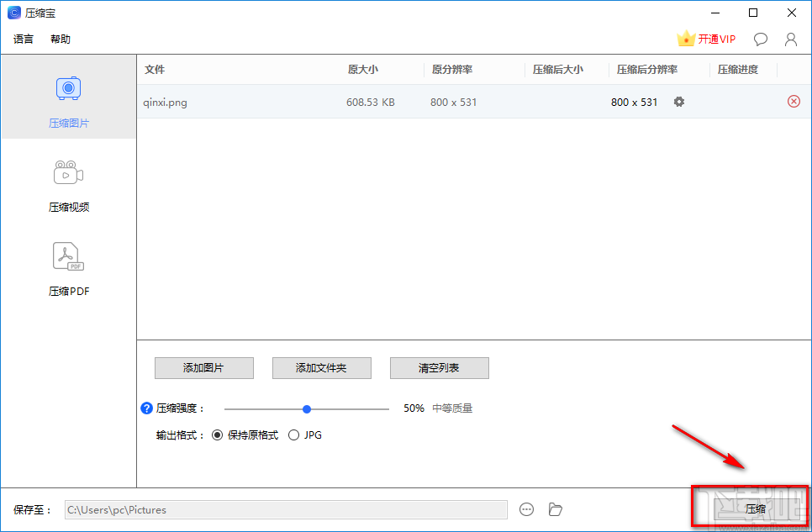Image resolution: width=812 pixels, height=532 pixels.
Task: Remove qinxi.png using its red X
Action: click(794, 101)
